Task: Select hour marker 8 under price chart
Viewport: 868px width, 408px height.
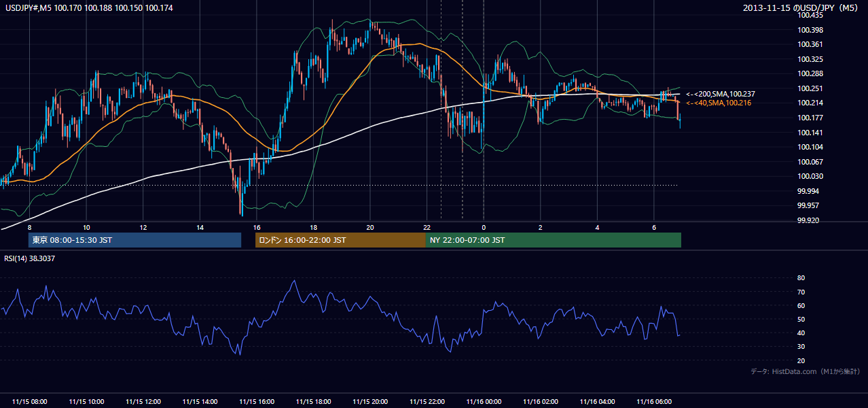Action: 29,227
